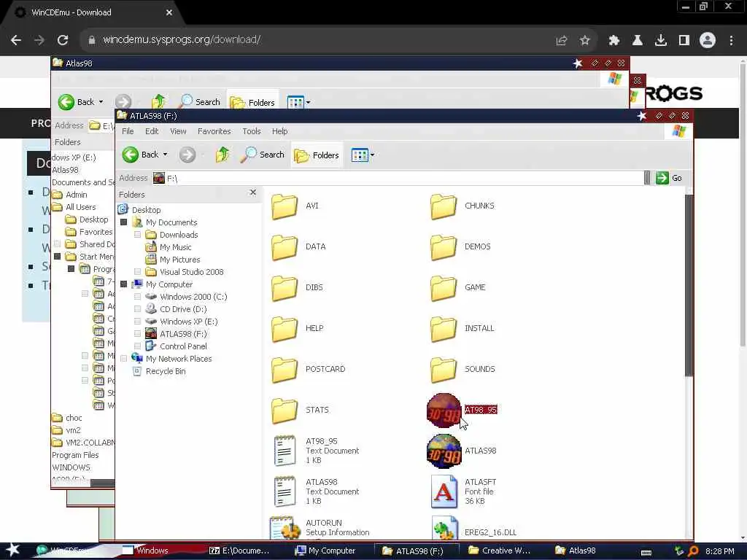Open the SOUNDS folder

[x=444, y=370]
